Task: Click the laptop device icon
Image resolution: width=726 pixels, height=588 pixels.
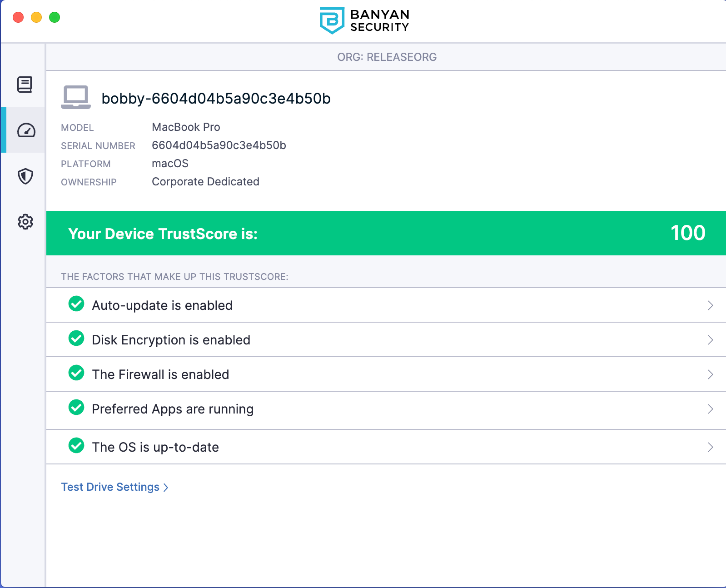Action: (76, 97)
